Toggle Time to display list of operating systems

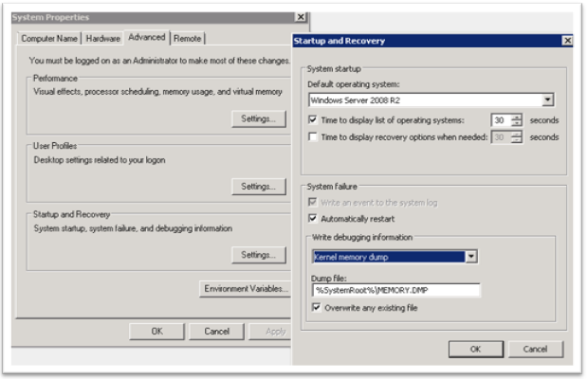click(312, 119)
